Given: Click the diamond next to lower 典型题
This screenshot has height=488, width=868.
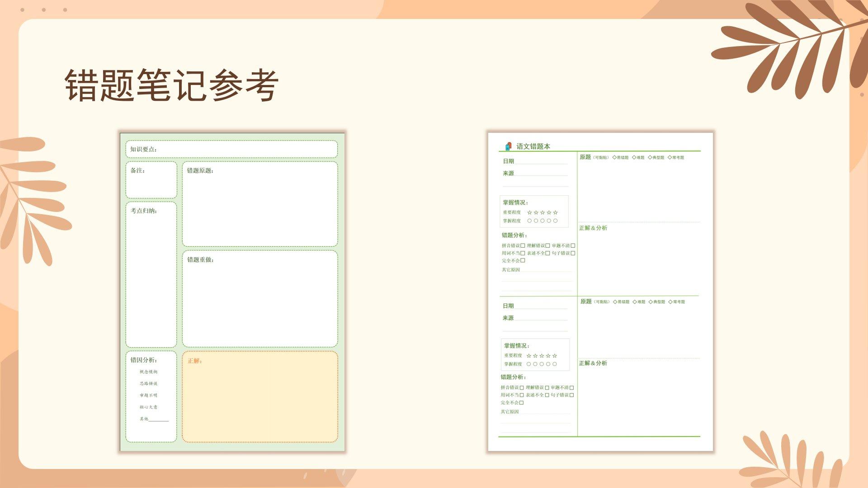Looking at the screenshot, I should 651,301.
